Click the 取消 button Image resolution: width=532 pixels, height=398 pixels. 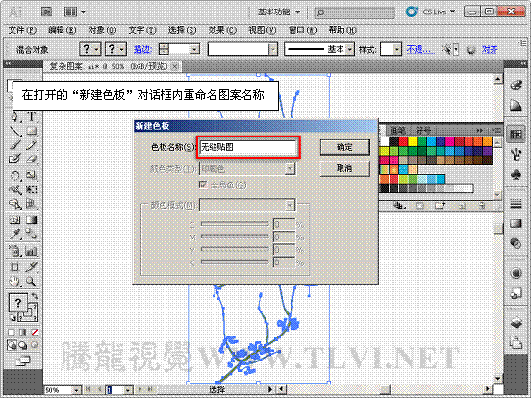[x=344, y=168]
